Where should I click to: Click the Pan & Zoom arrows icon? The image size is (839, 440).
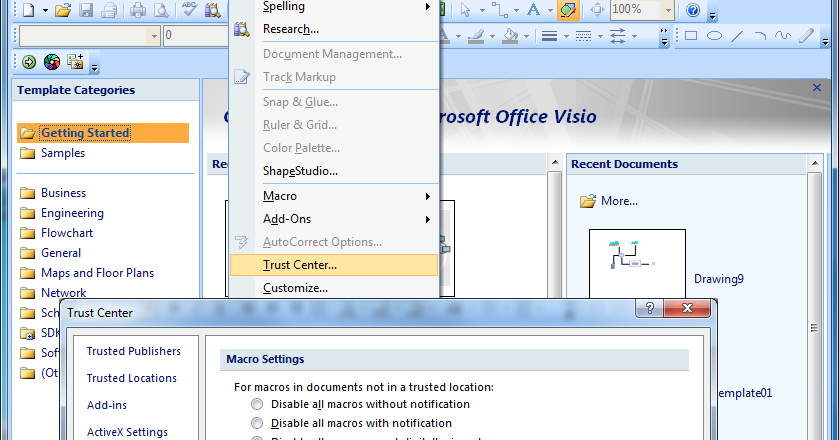click(x=597, y=10)
